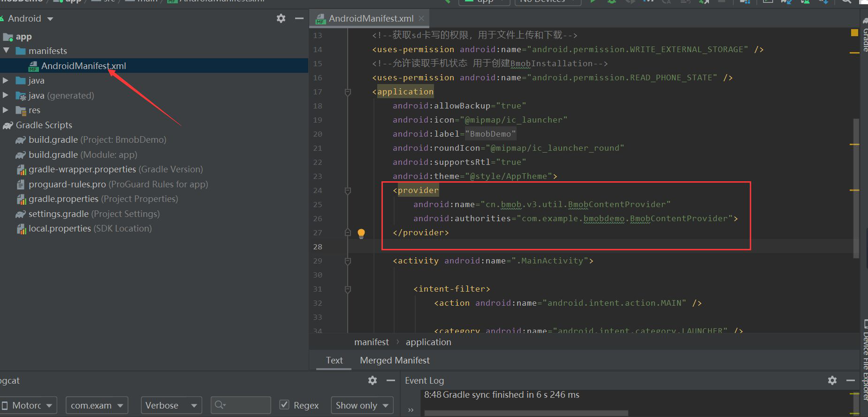Click the .MainActivity activity line
This screenshot has height=417, width=868.
coord(493,261)
